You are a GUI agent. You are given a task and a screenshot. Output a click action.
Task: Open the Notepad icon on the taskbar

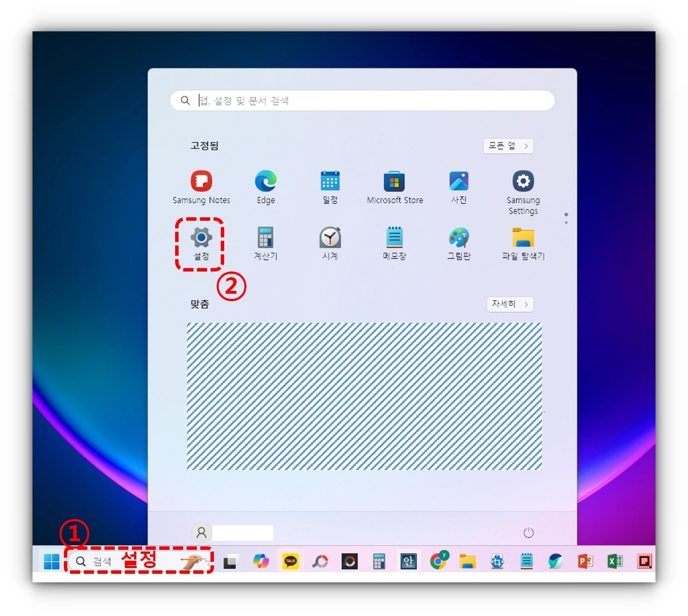click(527, 562)
